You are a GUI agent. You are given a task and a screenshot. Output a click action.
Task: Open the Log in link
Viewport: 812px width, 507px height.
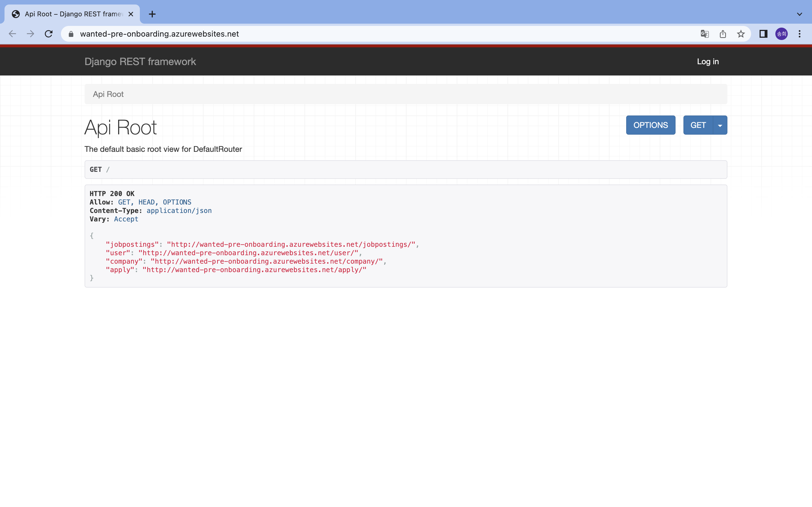tap(708, 61)
